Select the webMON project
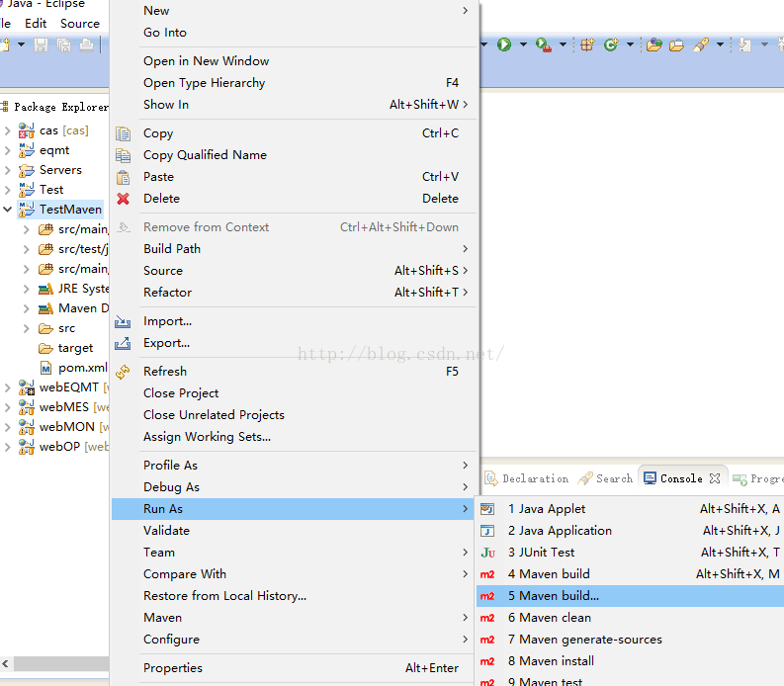 (x=63, y=427)
